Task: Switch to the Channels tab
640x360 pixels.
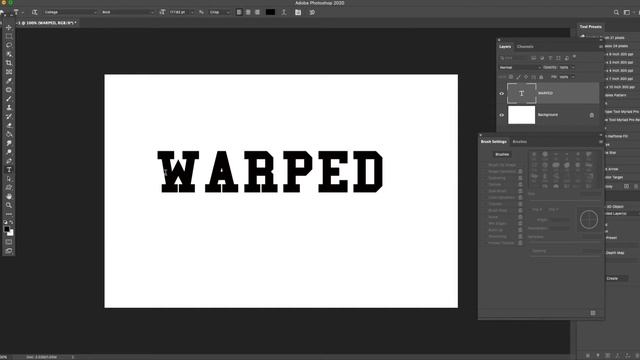Action: 525,47
